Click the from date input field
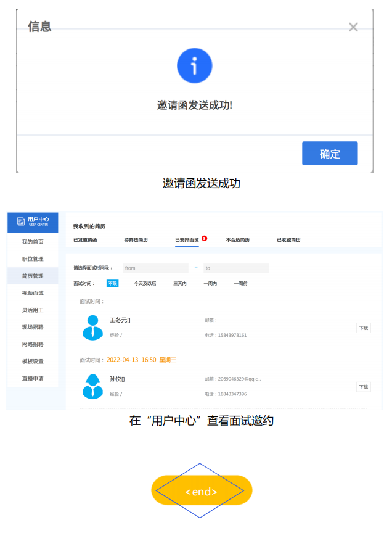This screenshot has height=533, width=392. click(155, 268)
